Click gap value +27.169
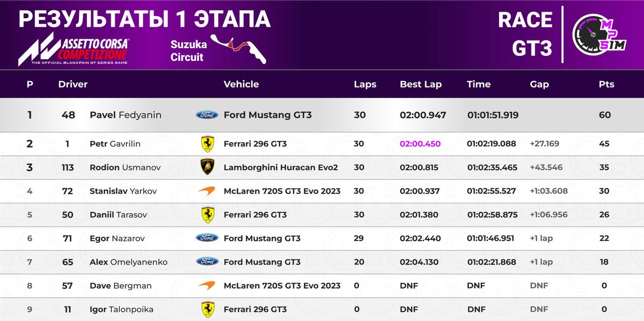 pos(544,144)
